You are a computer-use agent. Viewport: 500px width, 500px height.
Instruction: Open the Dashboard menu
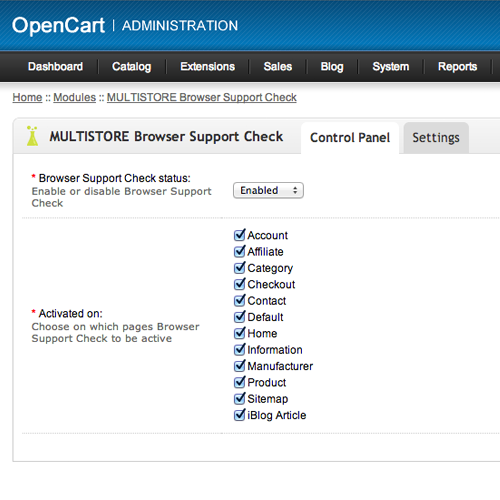(x=55, y=67)
